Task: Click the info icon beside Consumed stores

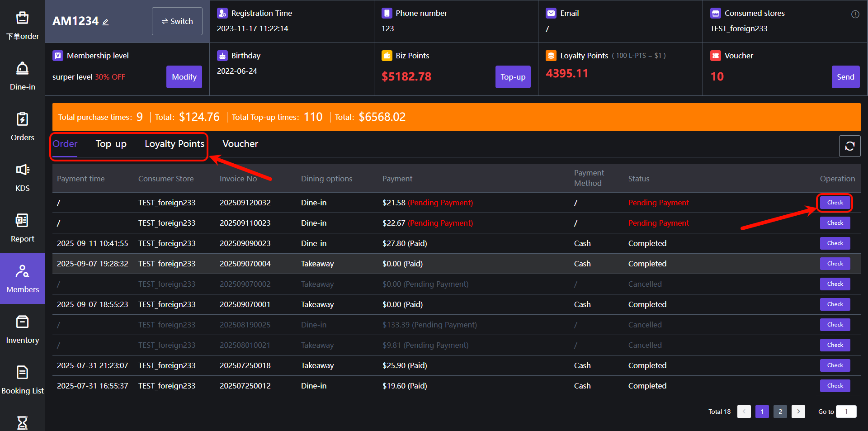Action: (855, 14)
